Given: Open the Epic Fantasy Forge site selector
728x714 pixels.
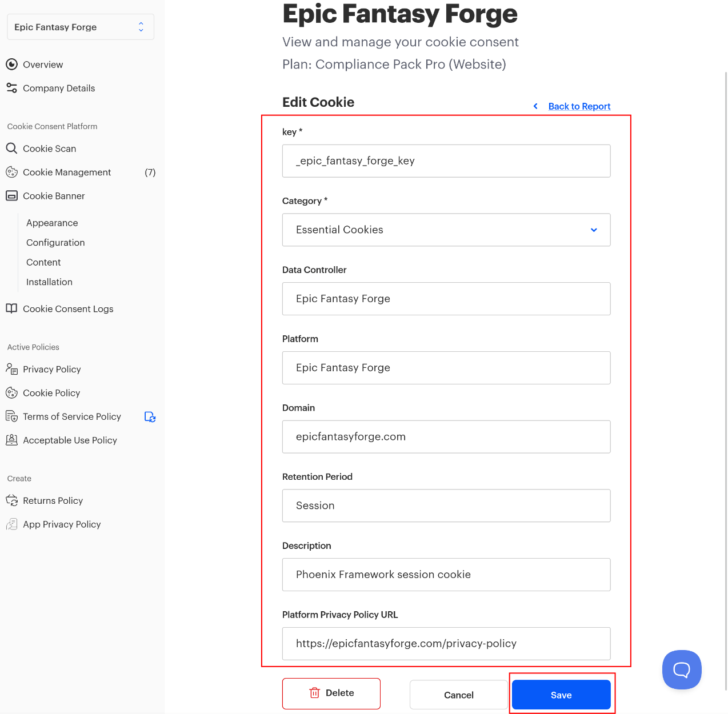Looking at the screenshot, I should pos(81,27).
